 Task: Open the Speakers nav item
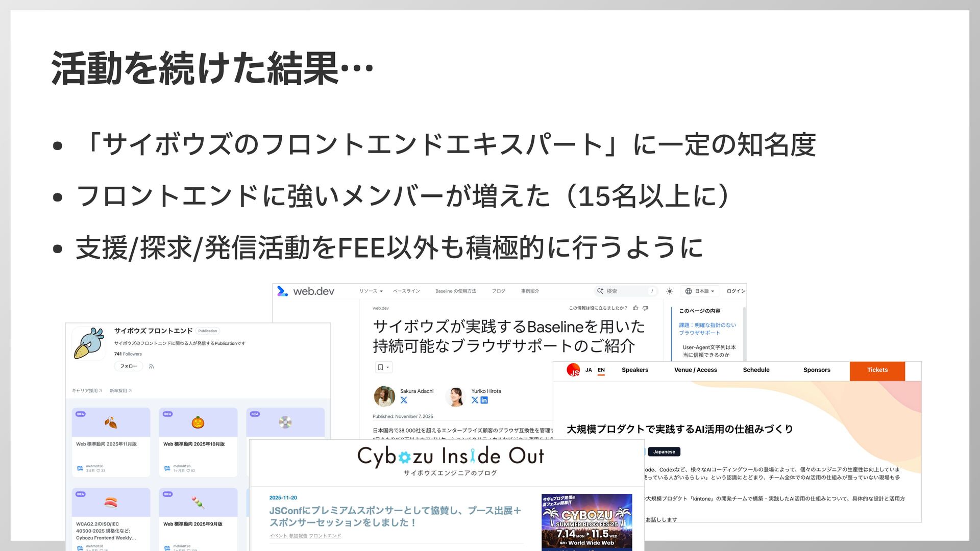pyautogui.click(x=634, y=370)
